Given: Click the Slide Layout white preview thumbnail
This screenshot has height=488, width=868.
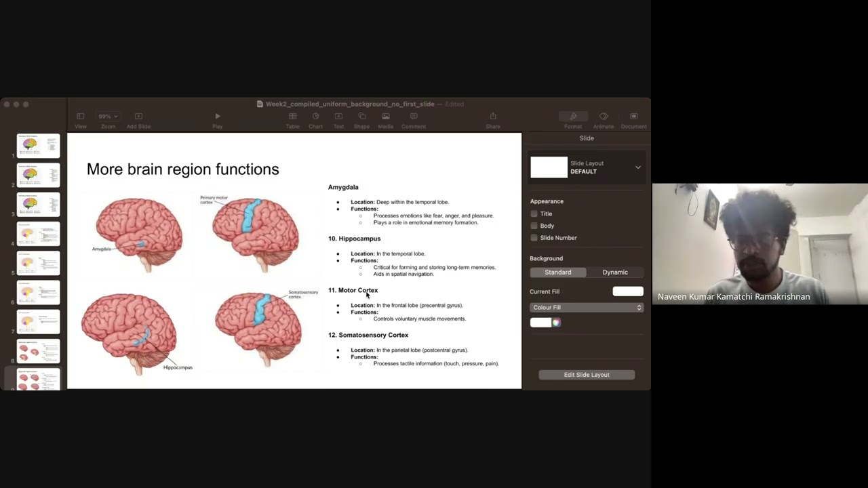Looking at the screenshot, I should [549, 167].
